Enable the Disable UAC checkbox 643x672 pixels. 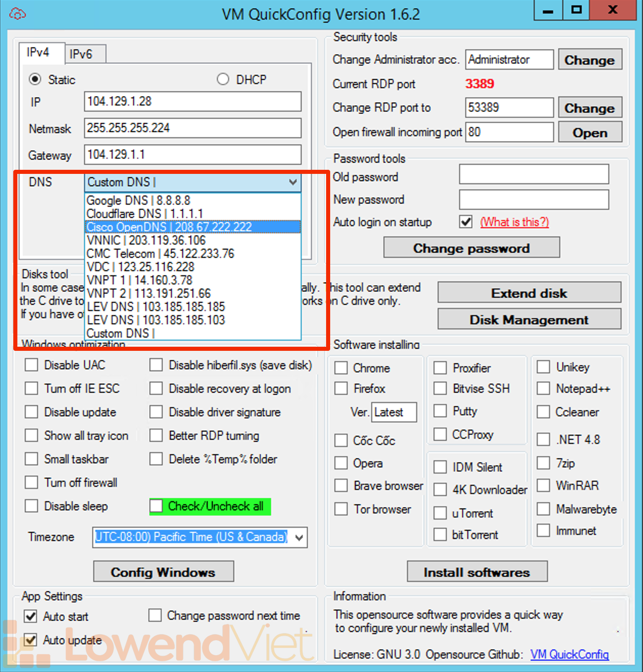coord(32,365)
